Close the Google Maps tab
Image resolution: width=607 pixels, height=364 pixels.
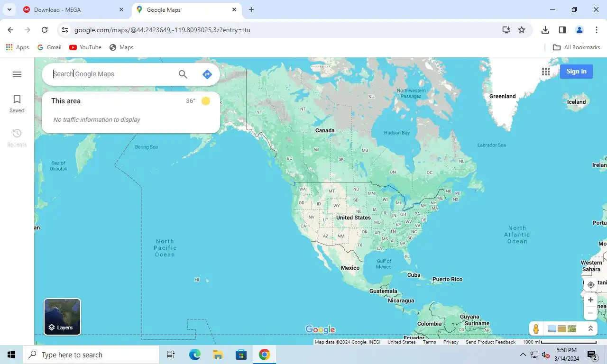tap(234, 9)
